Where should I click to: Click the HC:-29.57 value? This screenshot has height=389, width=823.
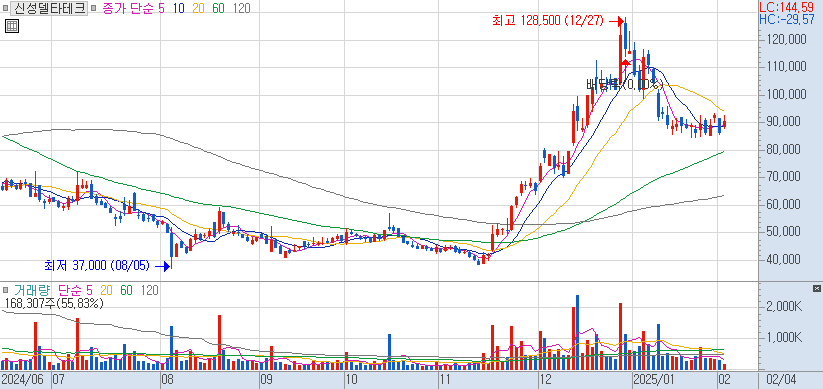point(787,19)
